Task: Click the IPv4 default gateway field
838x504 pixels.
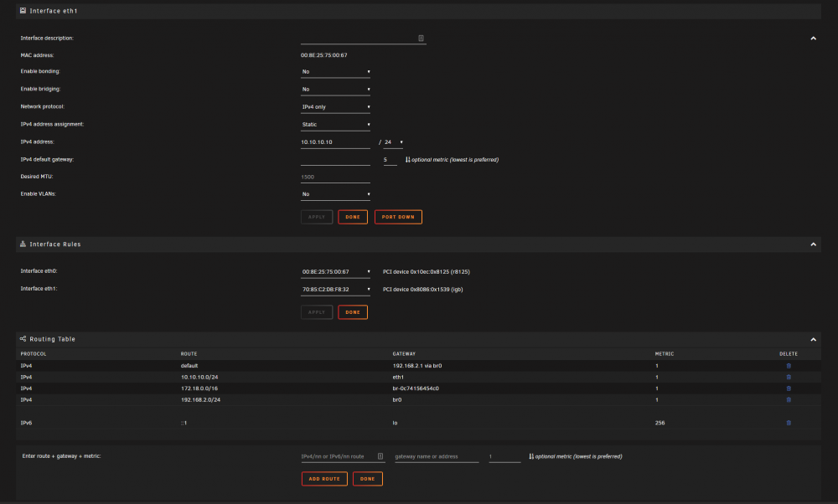Action: coord(336,160)
